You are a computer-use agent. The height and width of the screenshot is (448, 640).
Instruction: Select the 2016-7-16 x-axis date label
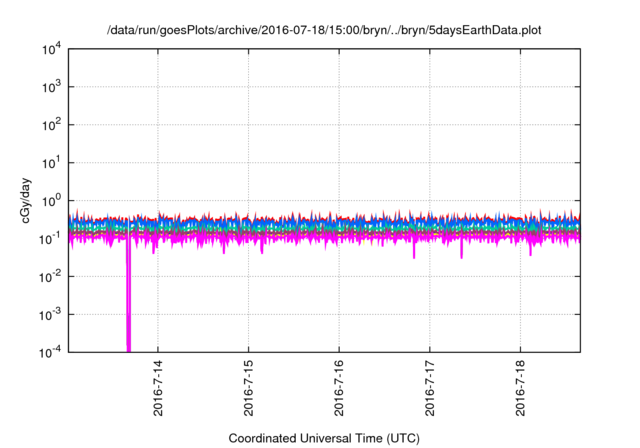(339, 388)
